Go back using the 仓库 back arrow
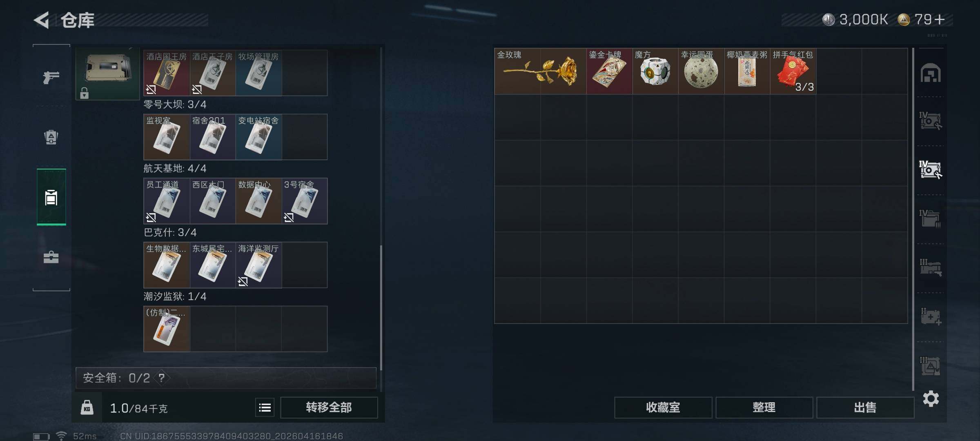Screen dimensions: 980x441 41,20
